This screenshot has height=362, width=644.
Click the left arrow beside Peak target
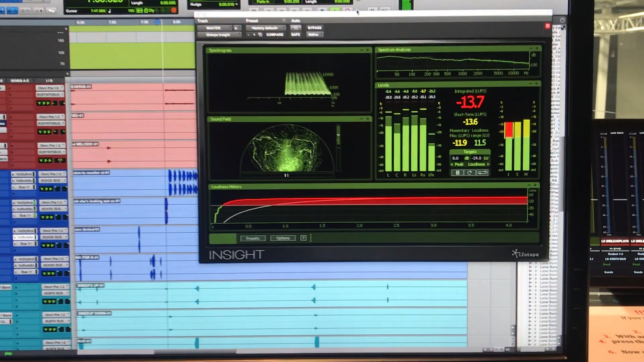pyautogui.click(x=452, y=164)
